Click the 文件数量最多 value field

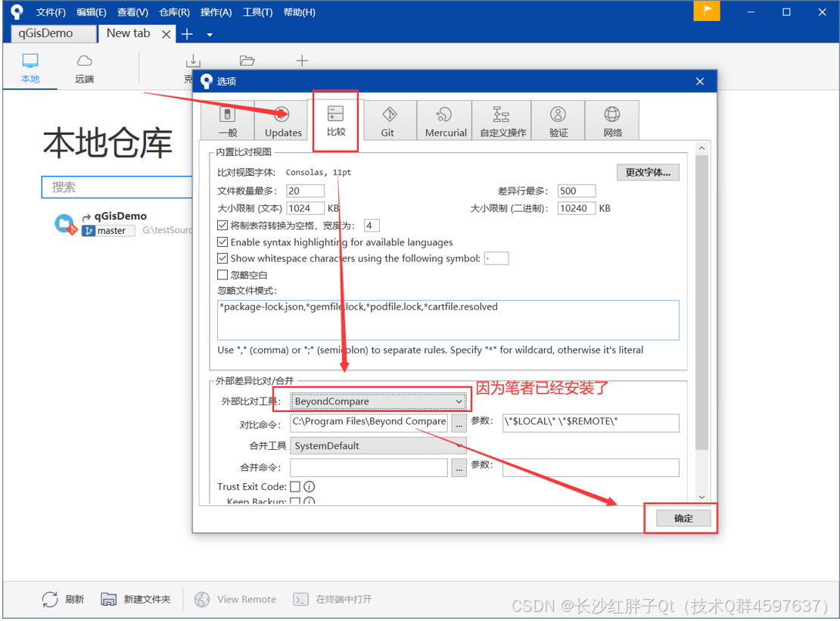(306, 191)
